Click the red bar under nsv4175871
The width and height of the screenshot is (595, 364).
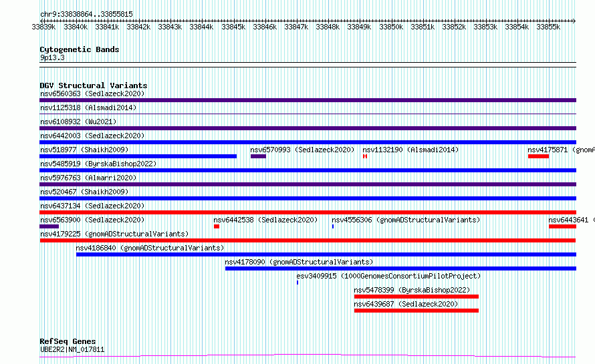[538, 156]
